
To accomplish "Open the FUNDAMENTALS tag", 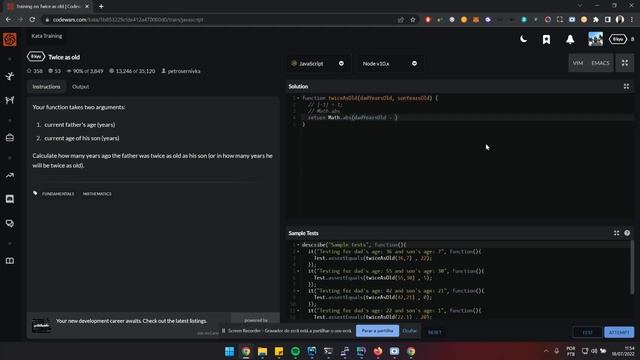I will pyautogui.click(x=58, y=194).
